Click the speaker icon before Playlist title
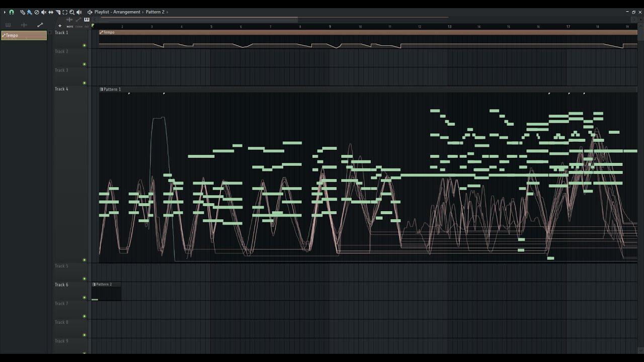 pos(90,12)
